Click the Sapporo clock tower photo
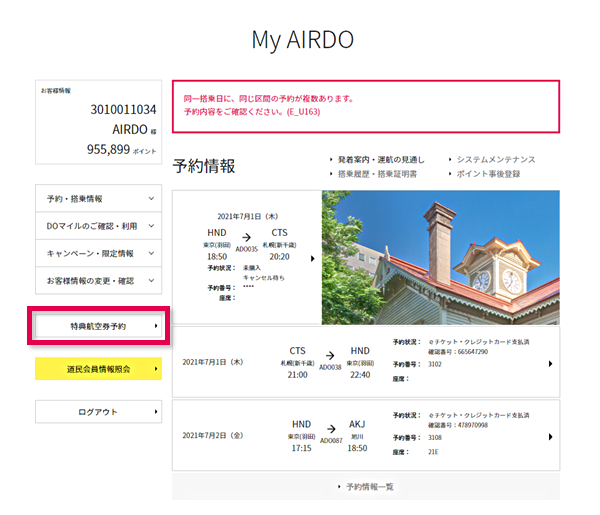This screenshot has height=515, width=600. pos(440,258)
